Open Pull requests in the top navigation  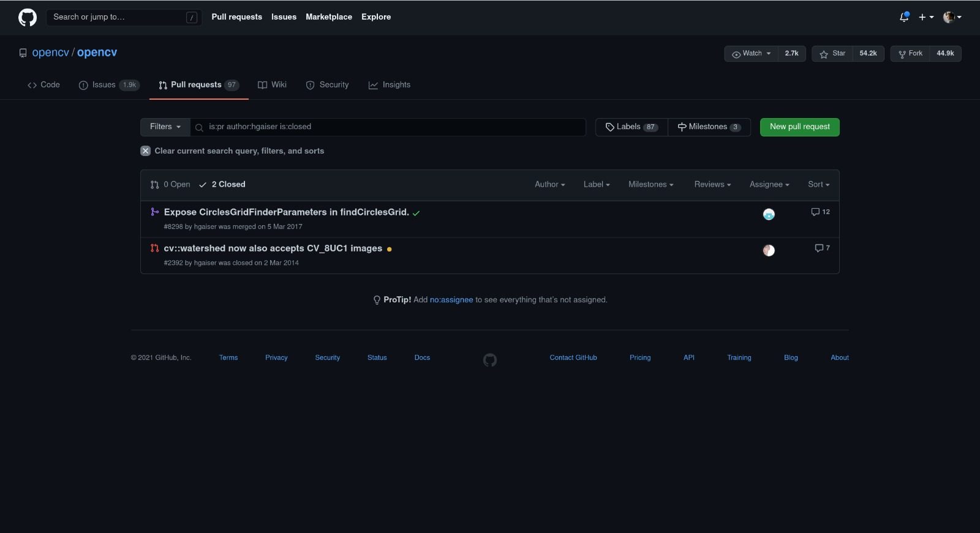(236, 17)
